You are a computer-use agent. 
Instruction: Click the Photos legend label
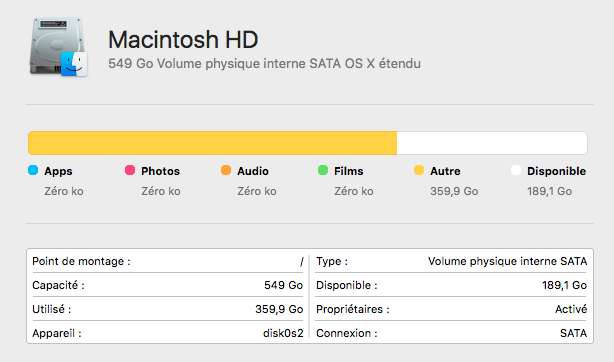tap(161, 171)
